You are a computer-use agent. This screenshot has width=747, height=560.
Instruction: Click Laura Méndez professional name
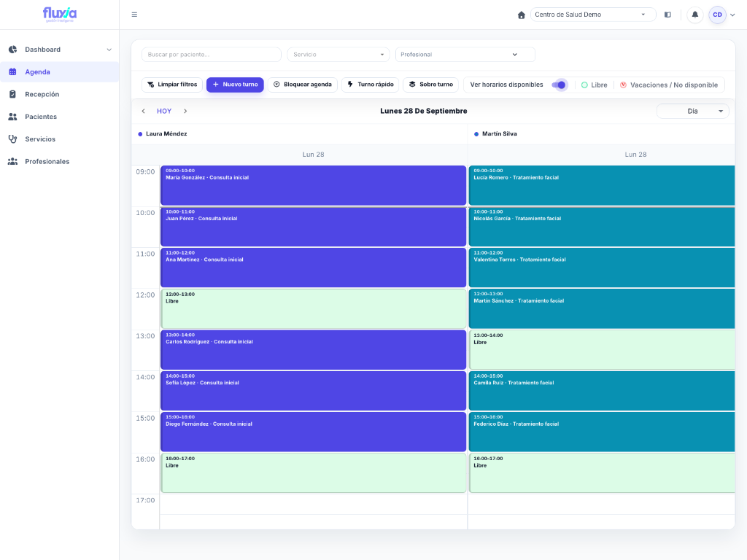(166, 134)
